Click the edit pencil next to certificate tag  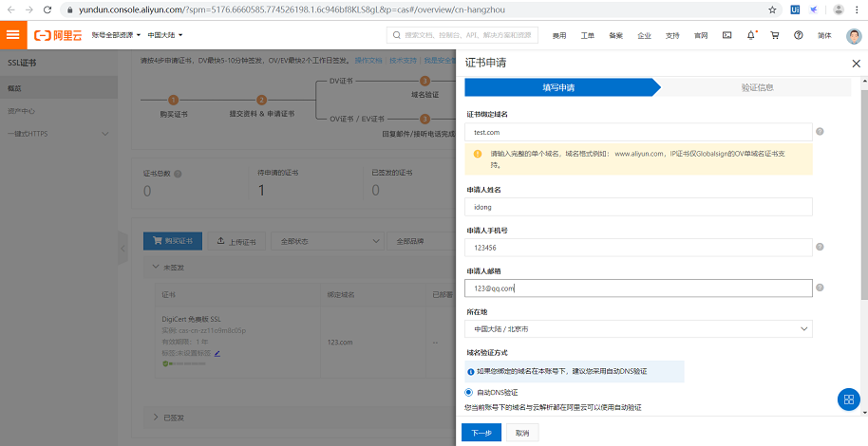217,353
